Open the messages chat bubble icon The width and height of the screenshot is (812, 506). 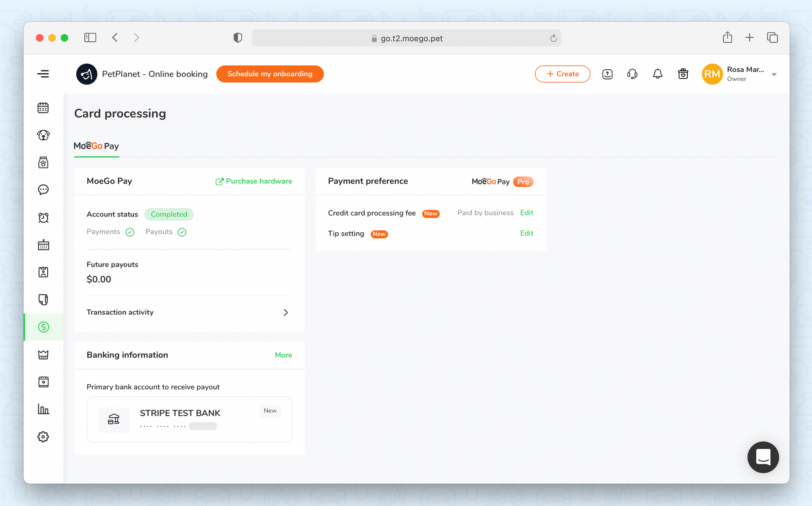click(43, 190)
